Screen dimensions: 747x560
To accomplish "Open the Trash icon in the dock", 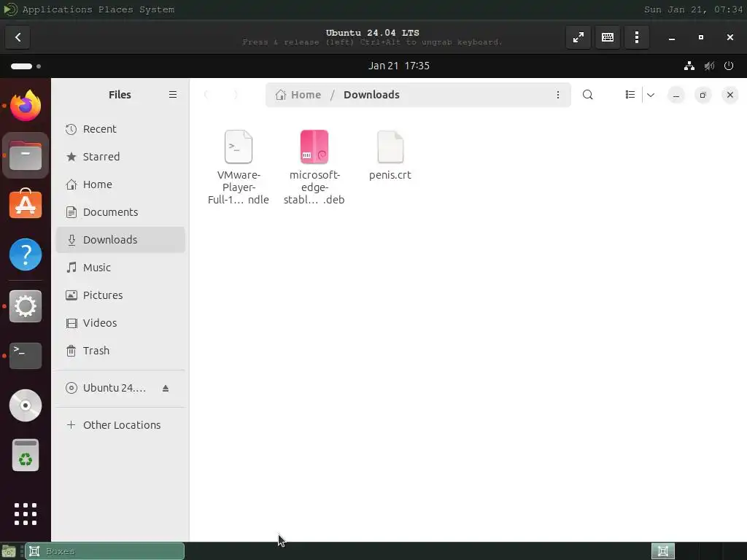I will coord(26,455).
